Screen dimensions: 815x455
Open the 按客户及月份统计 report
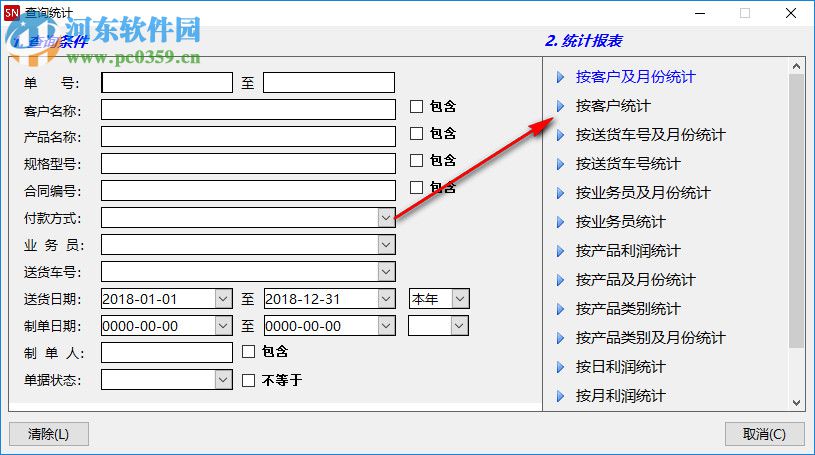[635, 77]
